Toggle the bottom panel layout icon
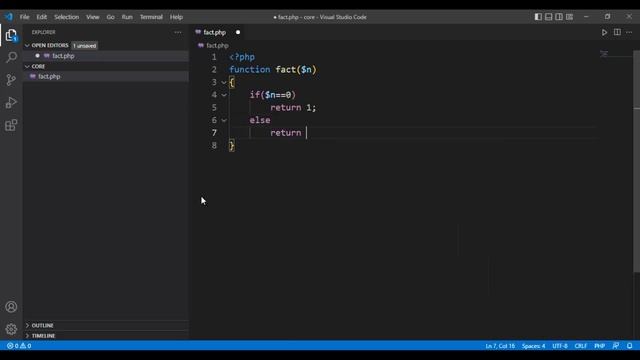 549,17
